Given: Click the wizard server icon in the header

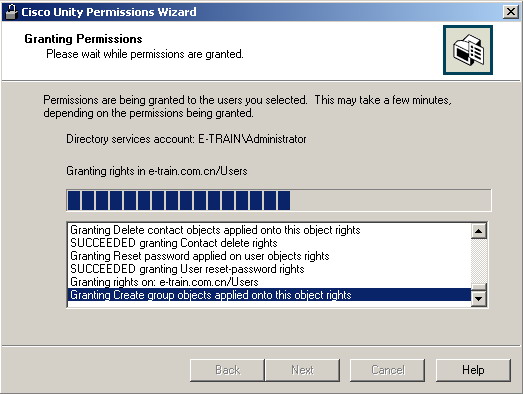Looking at the screenshot, I should tap(468, 50).
